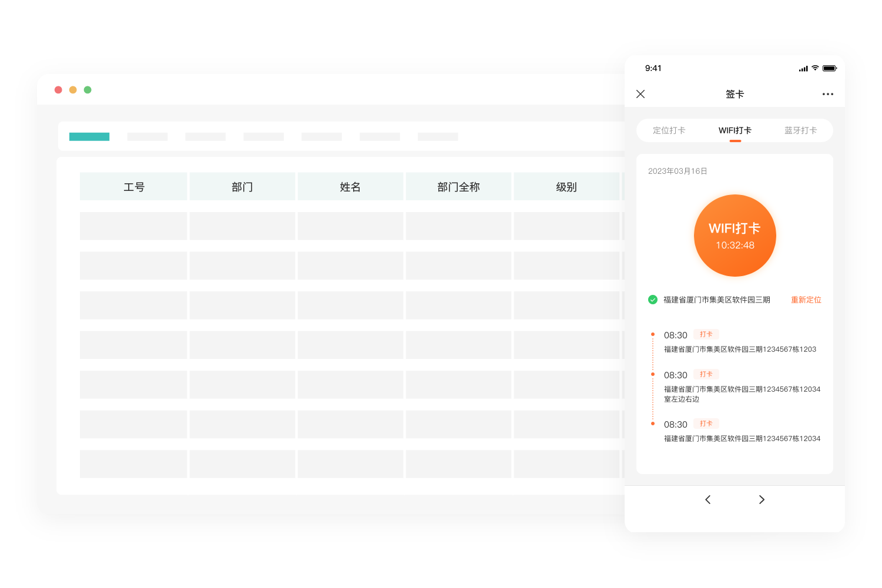
Task: Open the three-dot more options menu
Action: click(827, 94)
